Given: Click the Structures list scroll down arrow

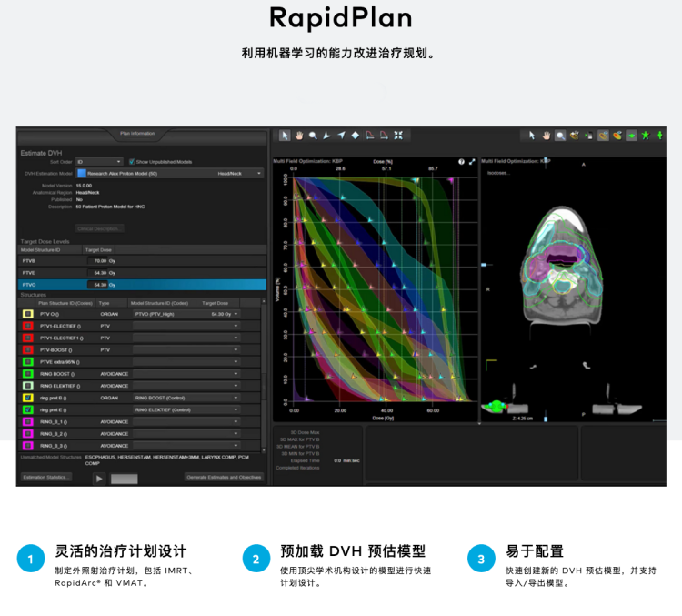Looking at the screenshot, I should click(264, 450).
